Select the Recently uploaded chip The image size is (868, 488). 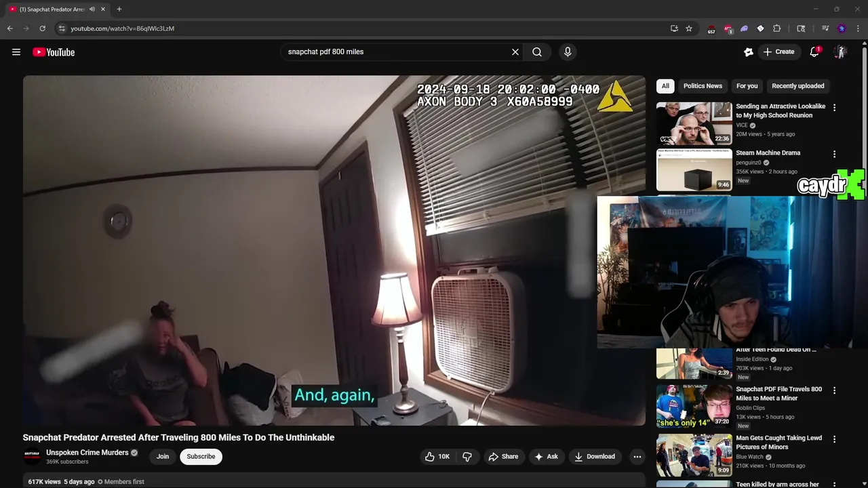point(798,86)
